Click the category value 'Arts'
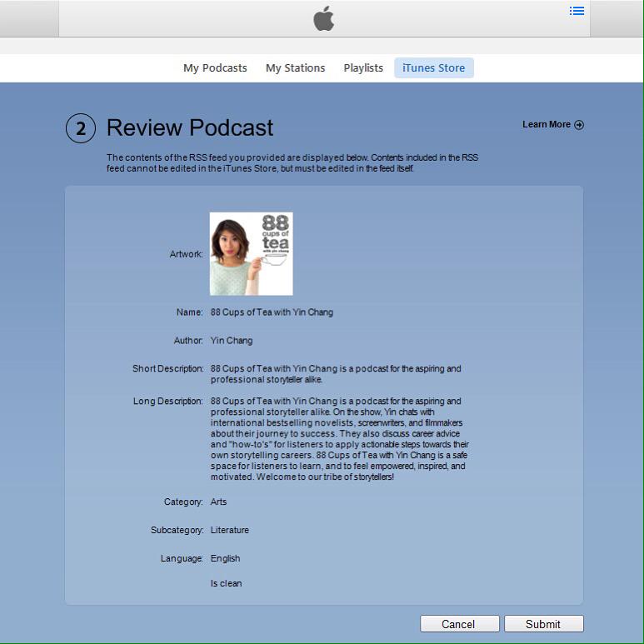Image resolution: width=644 pixels, height=644 pixels. [218, 502]
